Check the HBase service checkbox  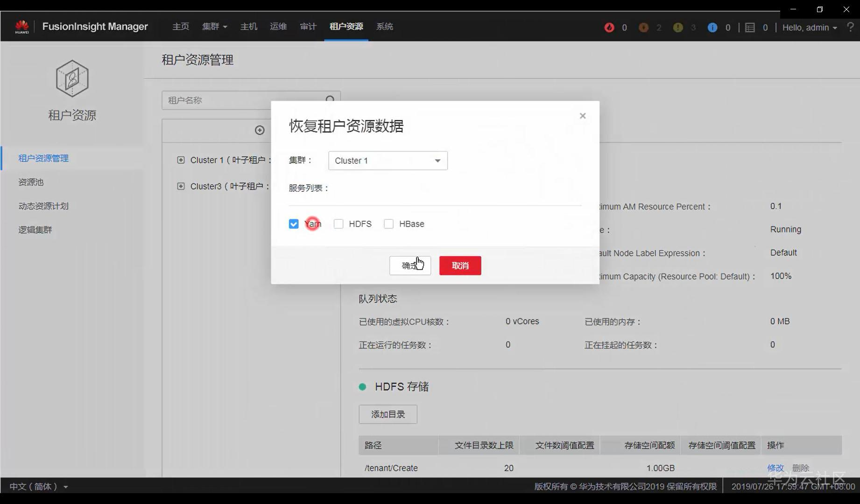[388, 224]
